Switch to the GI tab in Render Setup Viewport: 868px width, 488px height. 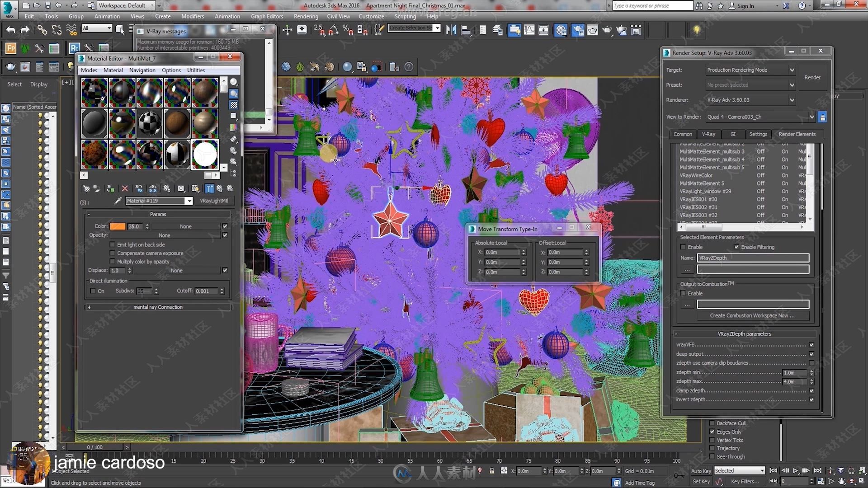[733, 134]
